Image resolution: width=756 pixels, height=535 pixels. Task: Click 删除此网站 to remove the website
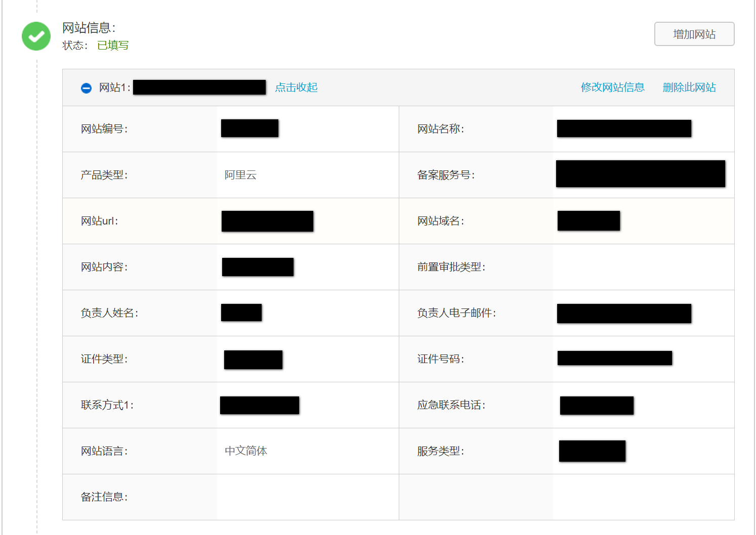pos(689,87)
